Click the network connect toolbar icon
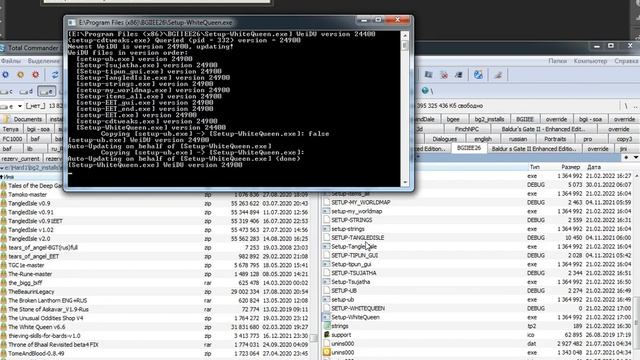The width and height of the screenshot is (640, 360). click(x=428, y=75)
